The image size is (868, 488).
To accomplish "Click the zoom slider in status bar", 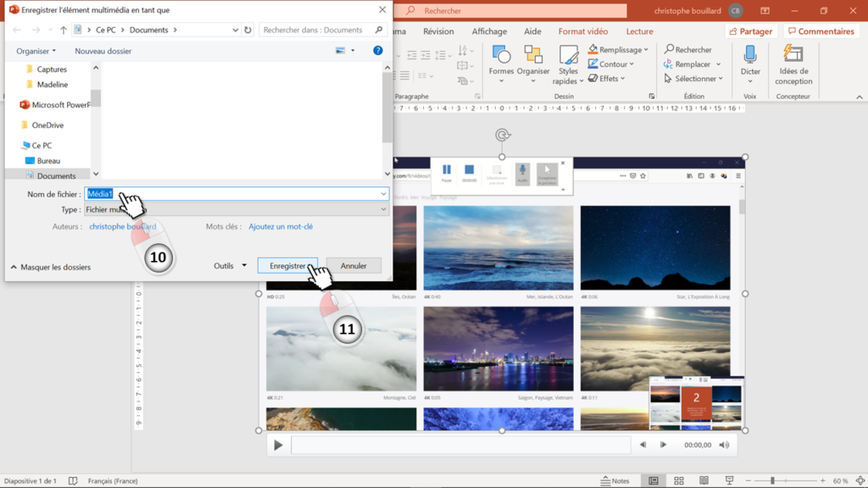I will point(772,481).
